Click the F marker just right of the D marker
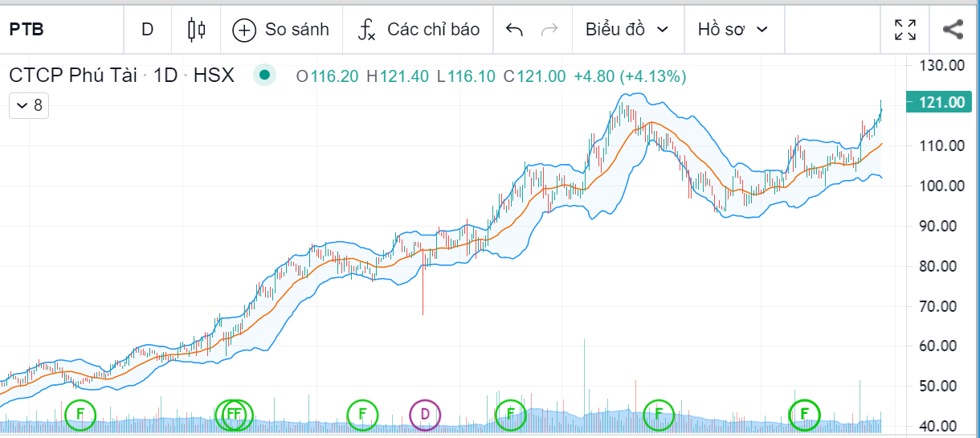The height and width of the screenshot is (438, 980). [509, 414]
